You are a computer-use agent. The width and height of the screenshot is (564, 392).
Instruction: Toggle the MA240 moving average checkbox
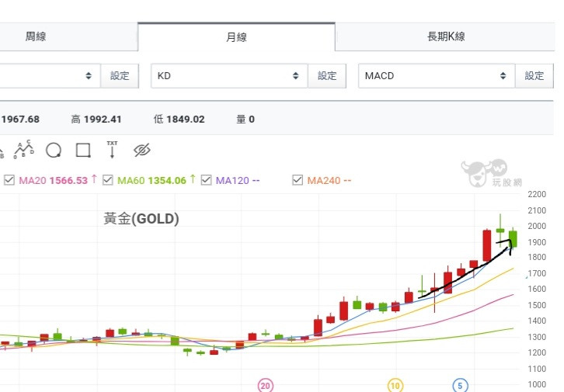coord(298,180)
